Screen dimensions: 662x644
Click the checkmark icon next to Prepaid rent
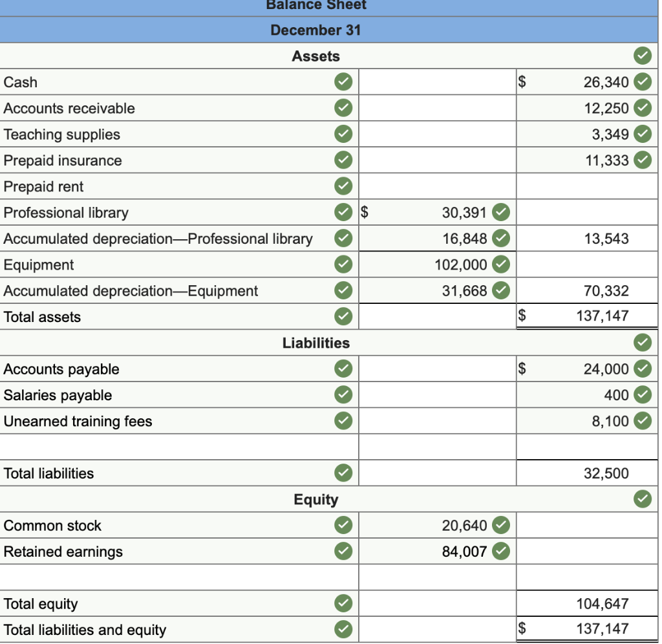(x=341, y=186)
